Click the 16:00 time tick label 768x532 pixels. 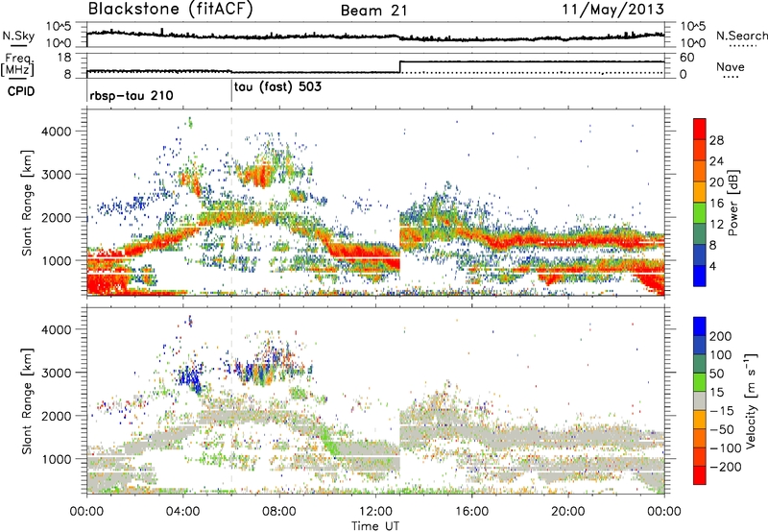point(471,512)
